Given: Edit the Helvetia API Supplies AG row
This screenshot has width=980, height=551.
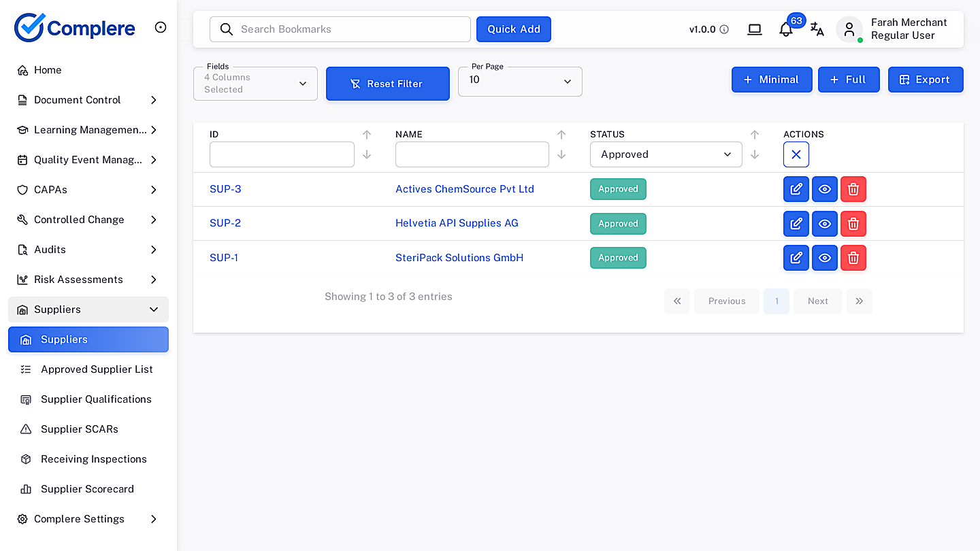Looking at the screenshot, I should tap(796, 224).
